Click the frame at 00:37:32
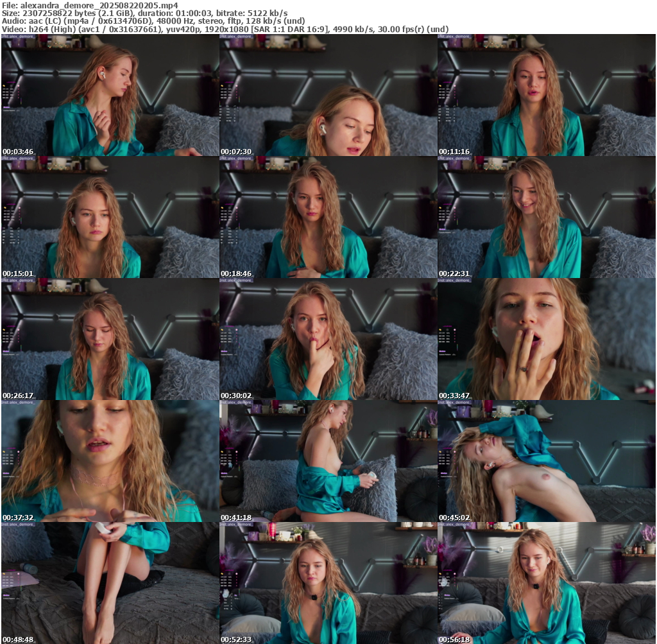The width and height of the screenshot is (657, 644). (x=110, y=461)
